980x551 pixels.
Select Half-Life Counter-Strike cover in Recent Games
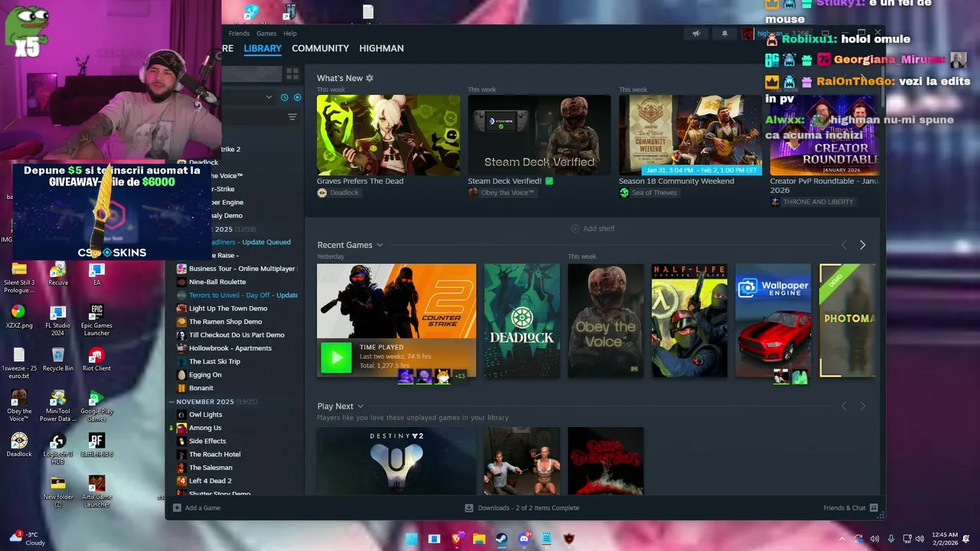tap(689, 321)
